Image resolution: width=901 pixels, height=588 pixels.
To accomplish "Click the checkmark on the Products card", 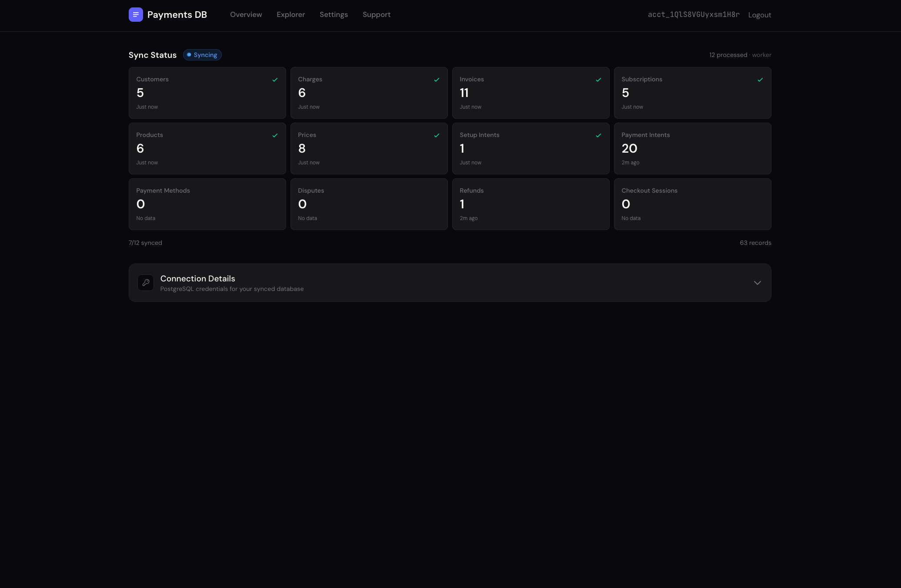I will pyautogui.click(x=275, y=135).
